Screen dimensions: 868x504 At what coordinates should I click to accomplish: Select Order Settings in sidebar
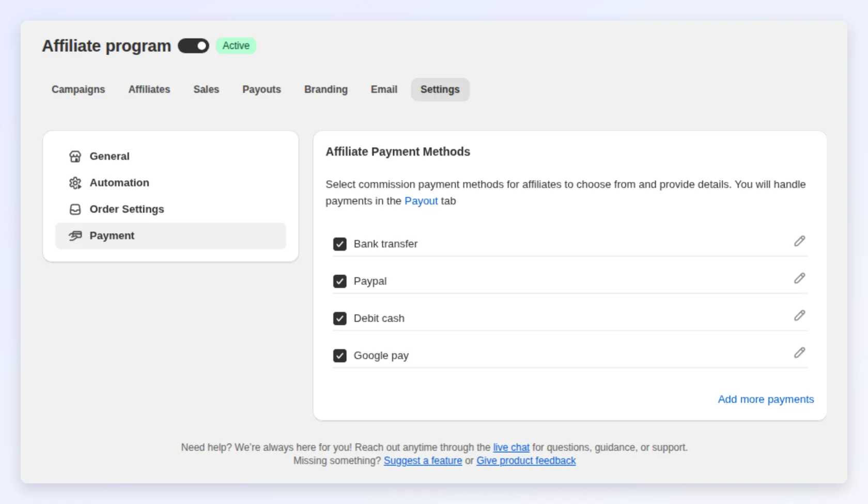(171, 209)
